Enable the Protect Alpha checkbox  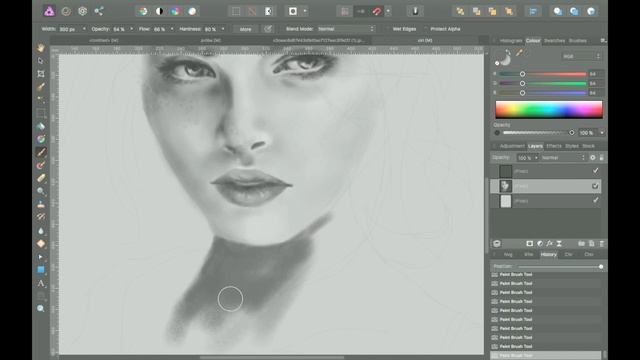425,29
